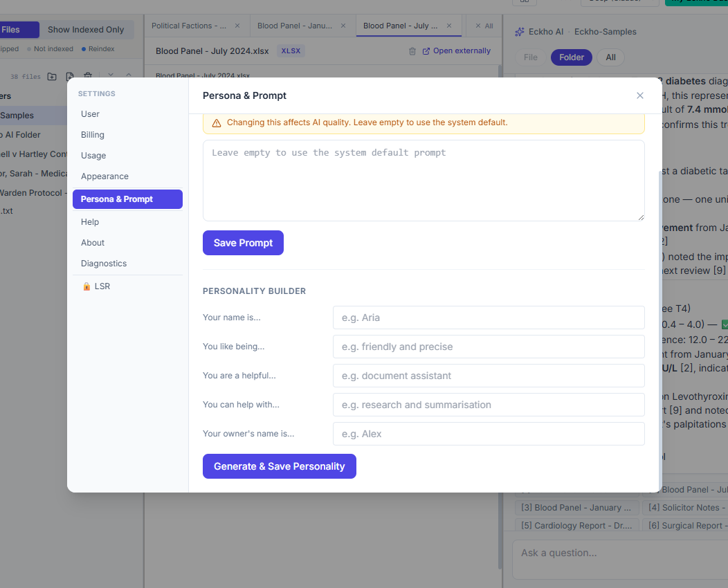Click the expand-all chevron in files toolbar
Viewport: 728px width, 588px height.
pyautogui.click(x=129, y=75)
